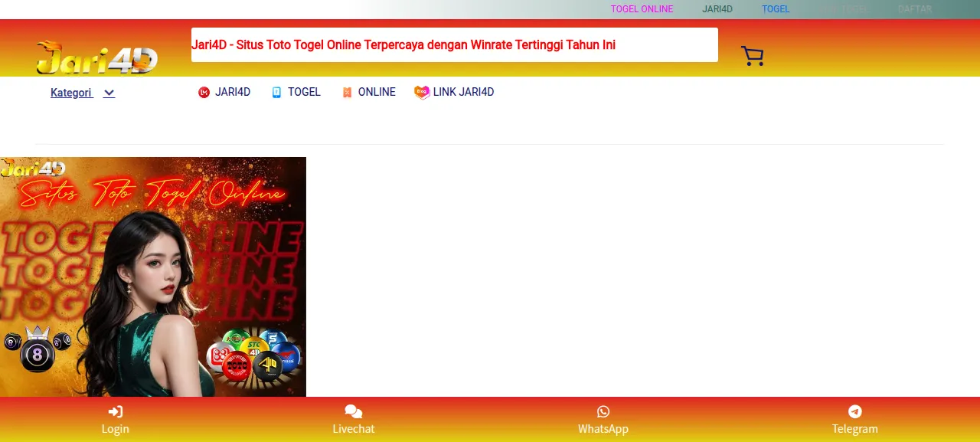Screen dimensions: 980x442
Task: Click the LINK JARI4D navigation link
Action: pyautogui.click(x=463, y=92)
